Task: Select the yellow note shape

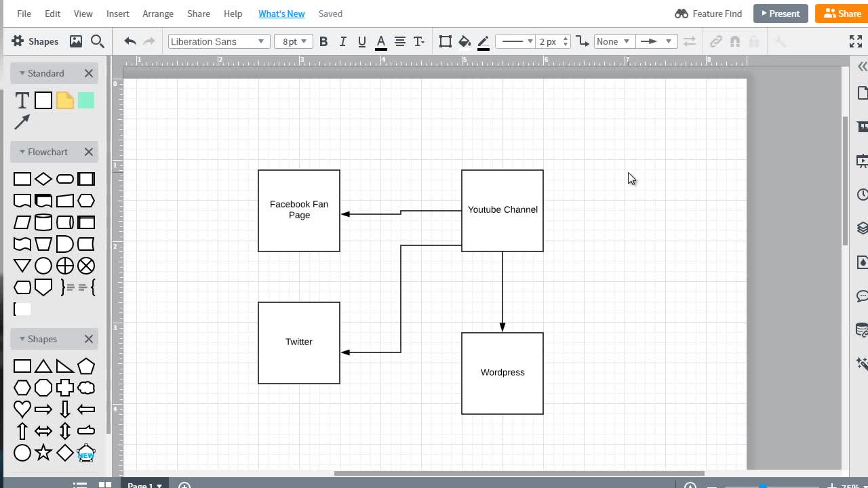Action: 65,100
